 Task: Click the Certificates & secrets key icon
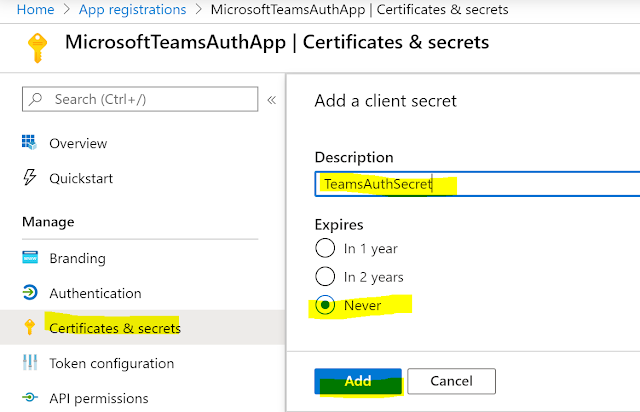click(x=29, y=327)
